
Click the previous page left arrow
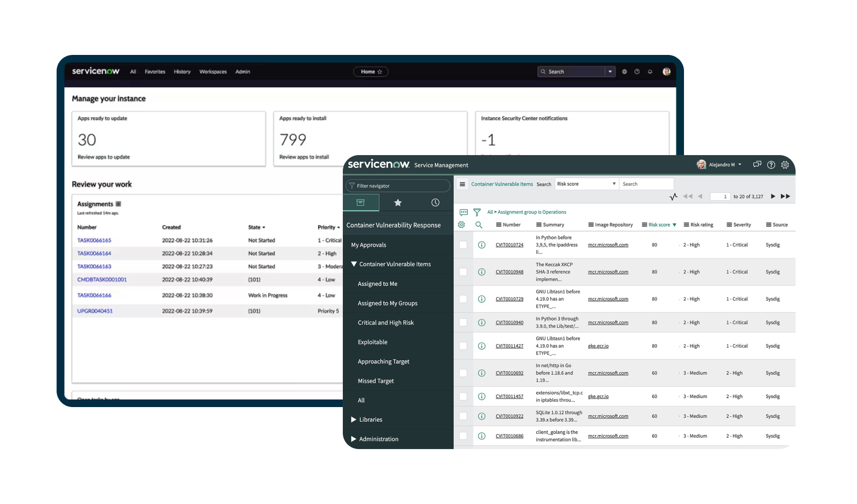click(700, 197)
